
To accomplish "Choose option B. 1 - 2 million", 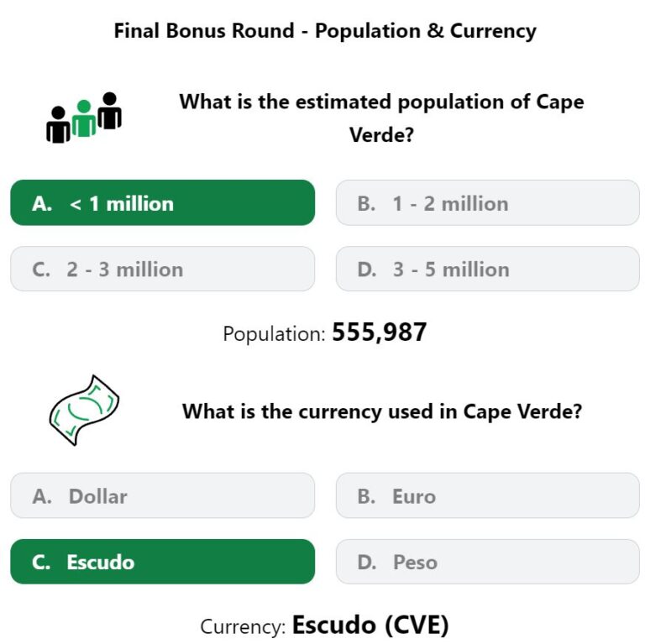I will (487, 202).
